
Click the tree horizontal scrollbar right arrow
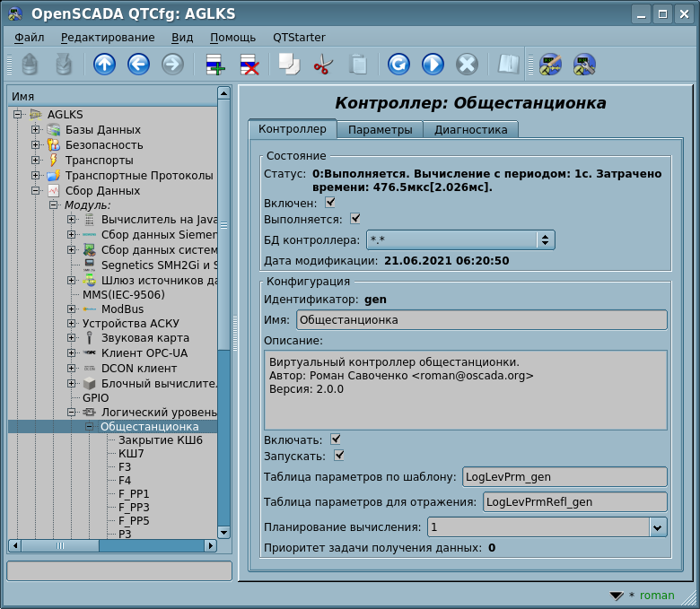click(x=210, y=545)
